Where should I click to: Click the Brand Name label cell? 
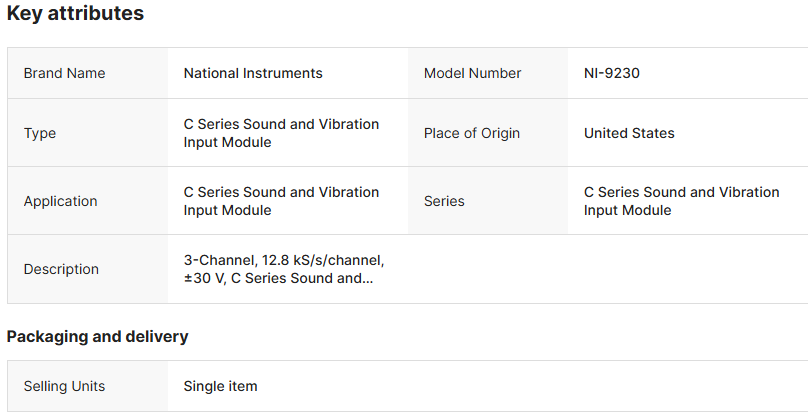point(64,73)
